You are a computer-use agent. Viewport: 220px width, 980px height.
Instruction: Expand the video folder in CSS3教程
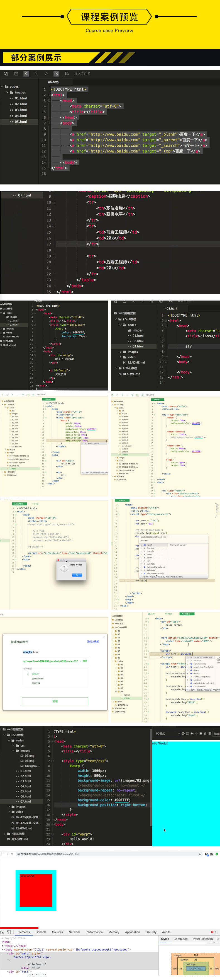click(x=121, y=357)
